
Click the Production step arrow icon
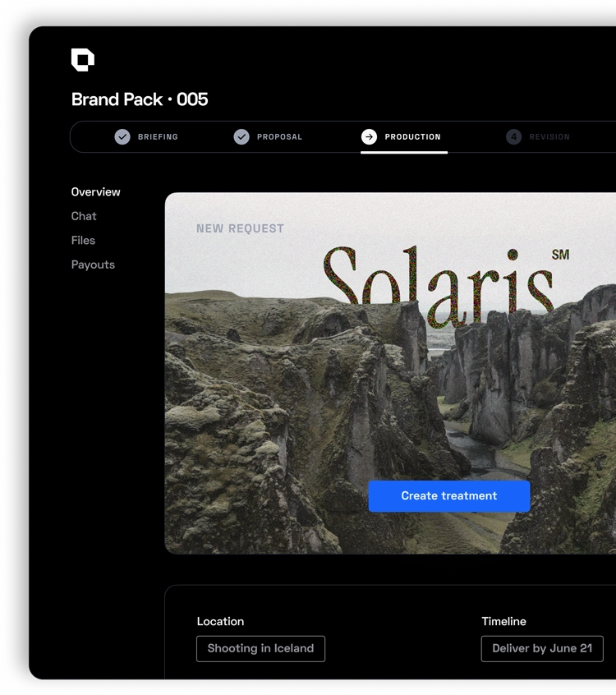point(369,137)
